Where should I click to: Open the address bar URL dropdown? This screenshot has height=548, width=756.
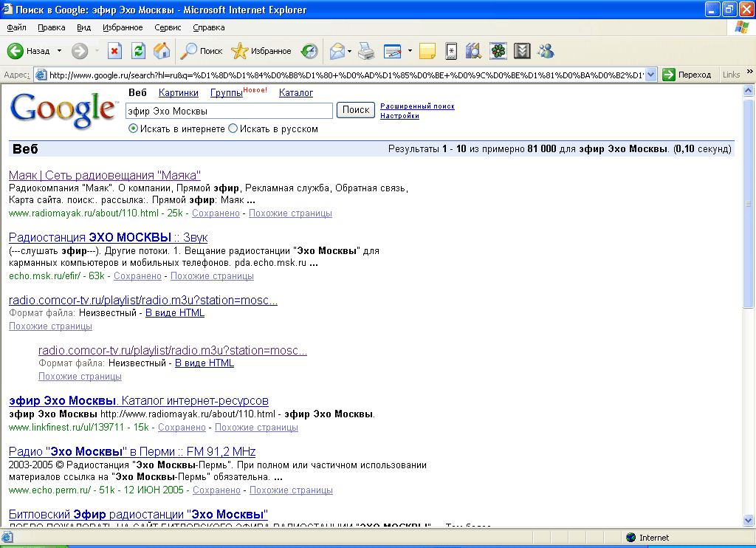click(651, 75)
